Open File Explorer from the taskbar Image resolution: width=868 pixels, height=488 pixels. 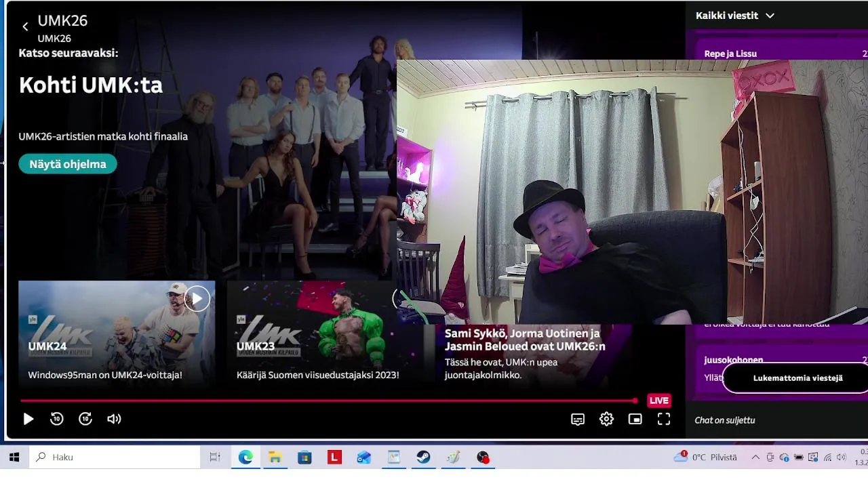275,457
